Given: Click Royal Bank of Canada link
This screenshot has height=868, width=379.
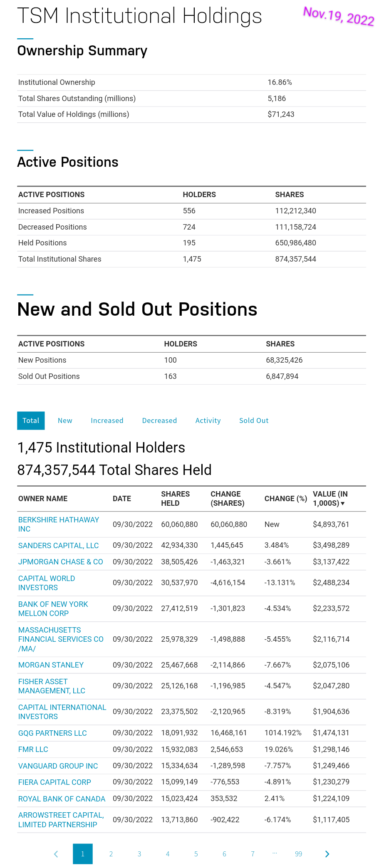Looking at the screenshot, I should 62,799.
